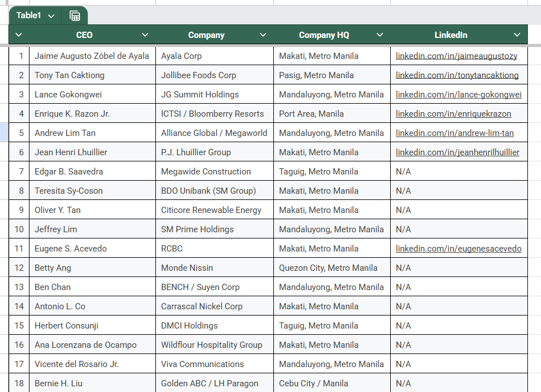Image resolution: width=541 pixels, height=392 pixels.
Task: Open linkedin.com/in/andrew-lim-tan link
Action: coord(455,133)
